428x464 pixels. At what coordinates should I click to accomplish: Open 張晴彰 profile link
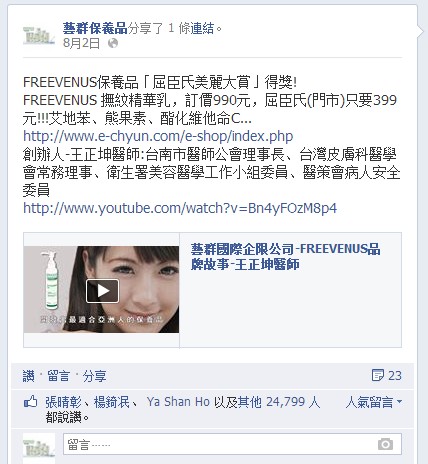(x=63, y=402)
